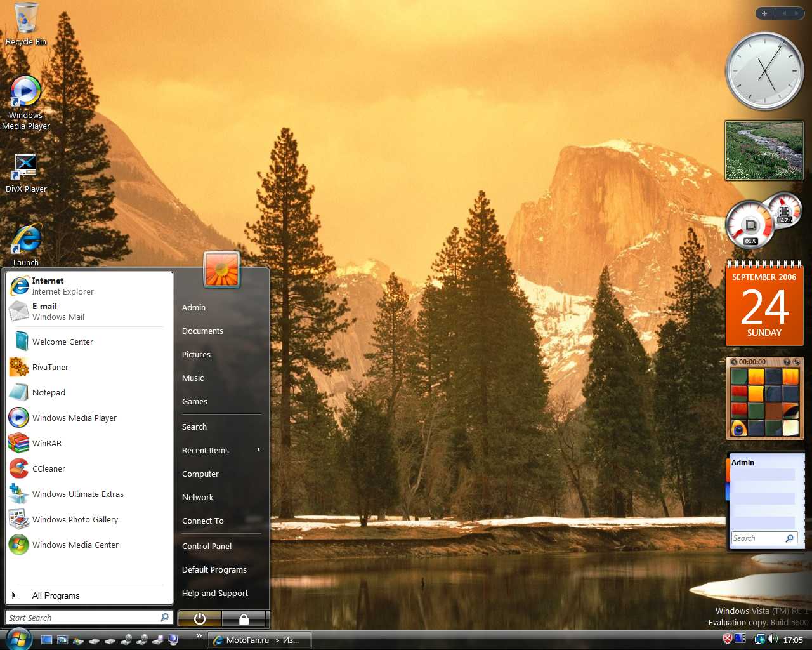This screenshot has width=812, height=650.
Task: Click the speaker volume tray icon
Action: (773, 639)
